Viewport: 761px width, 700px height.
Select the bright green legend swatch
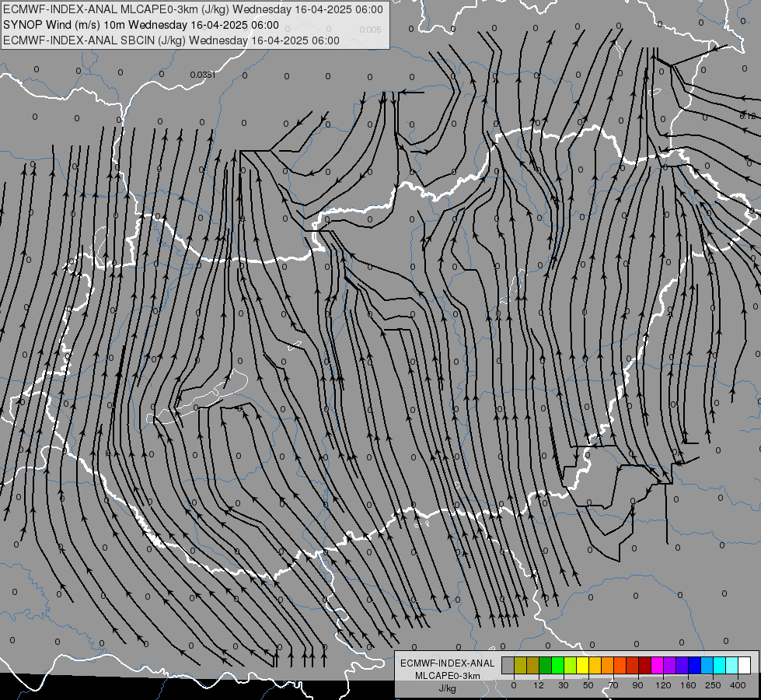pos(557,665)
